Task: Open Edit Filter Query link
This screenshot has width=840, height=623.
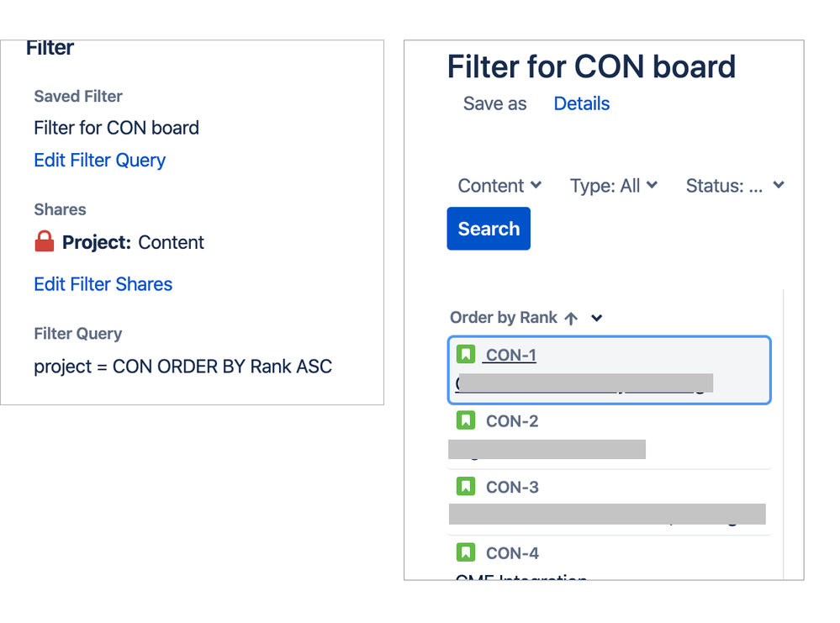Action: pyautogui.click(x=100, y=161)
